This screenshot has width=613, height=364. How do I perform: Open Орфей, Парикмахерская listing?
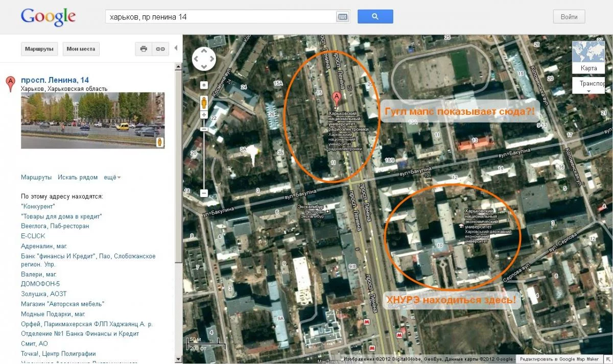pos(87,324)
